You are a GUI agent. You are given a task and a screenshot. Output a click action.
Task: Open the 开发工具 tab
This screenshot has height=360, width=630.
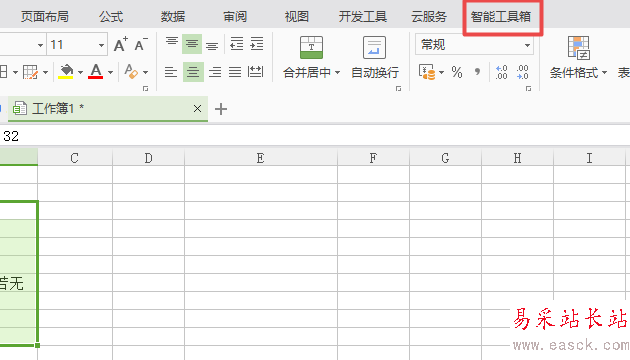(362, 16)
